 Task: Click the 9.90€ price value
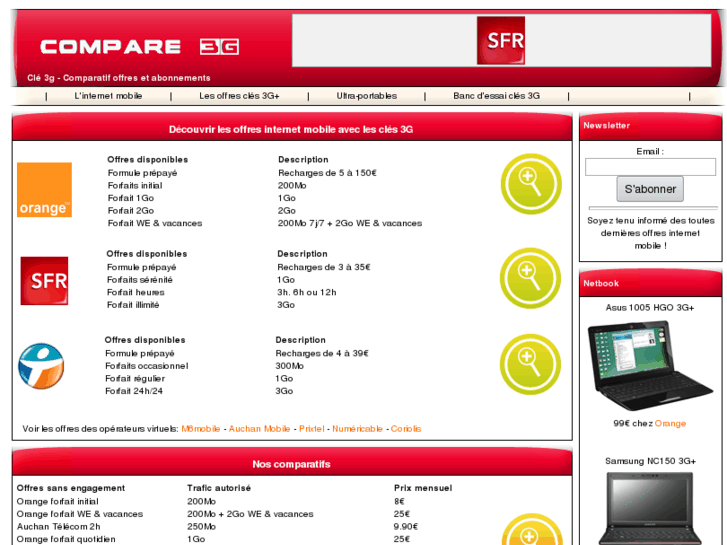coord(406,526)
